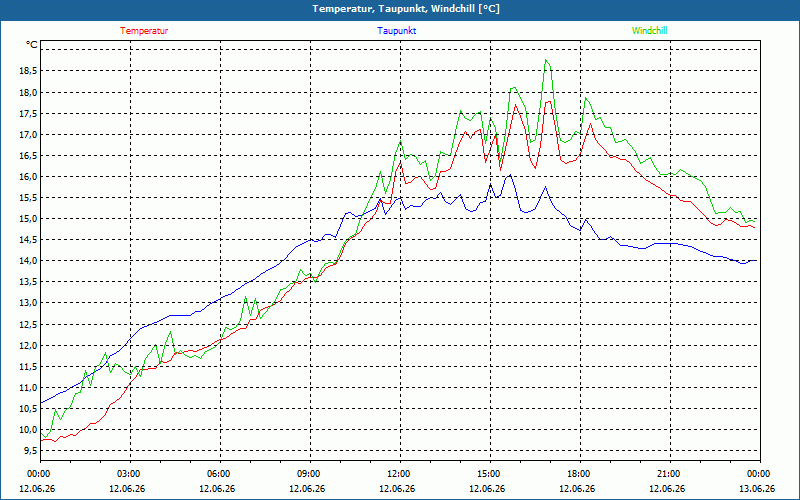The height and width of the screenshot is (500, 800).
Task: Click the blue Taupunkt legend label
Action: point(396,31)
